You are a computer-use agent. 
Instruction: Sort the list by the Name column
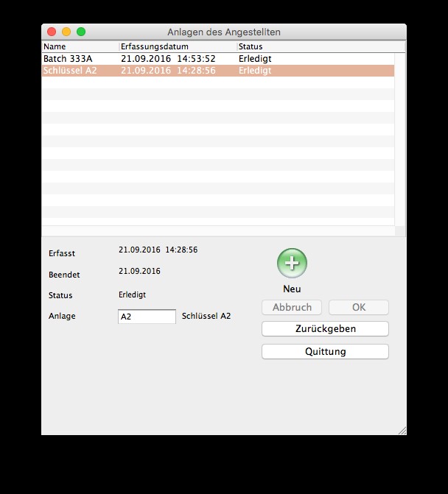80,46
